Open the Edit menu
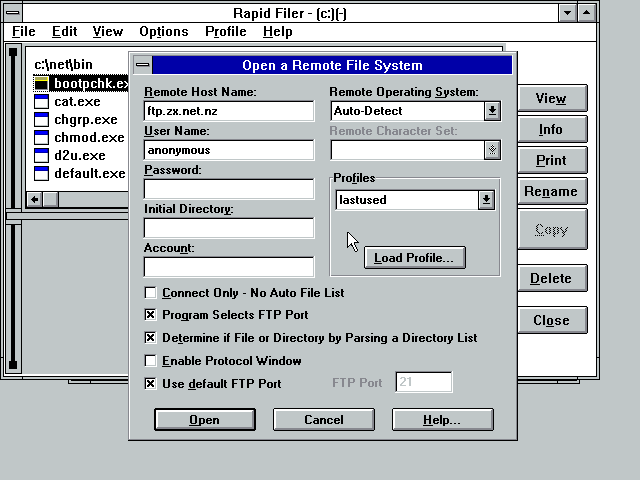The image size is (640, 480). [64, 31]
